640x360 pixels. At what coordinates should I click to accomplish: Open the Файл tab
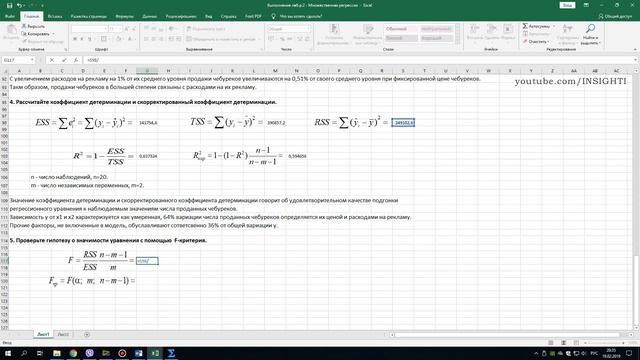(x=10, y=16)
